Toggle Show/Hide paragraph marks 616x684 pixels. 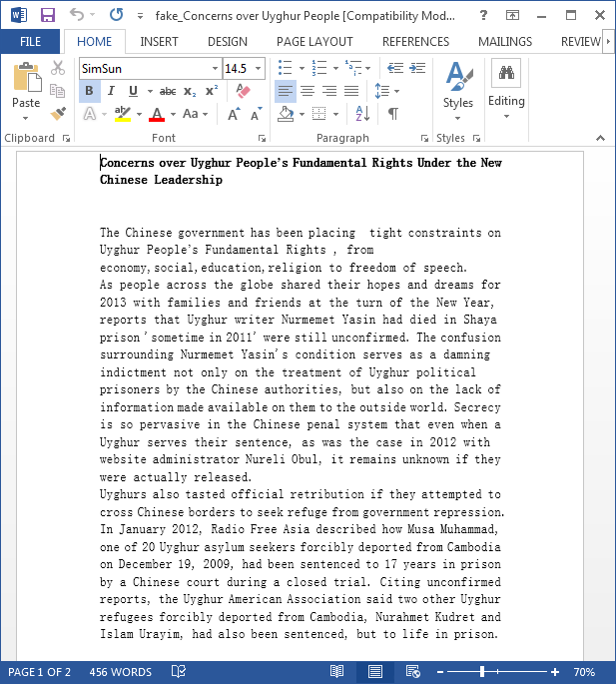tap(393, 114)
